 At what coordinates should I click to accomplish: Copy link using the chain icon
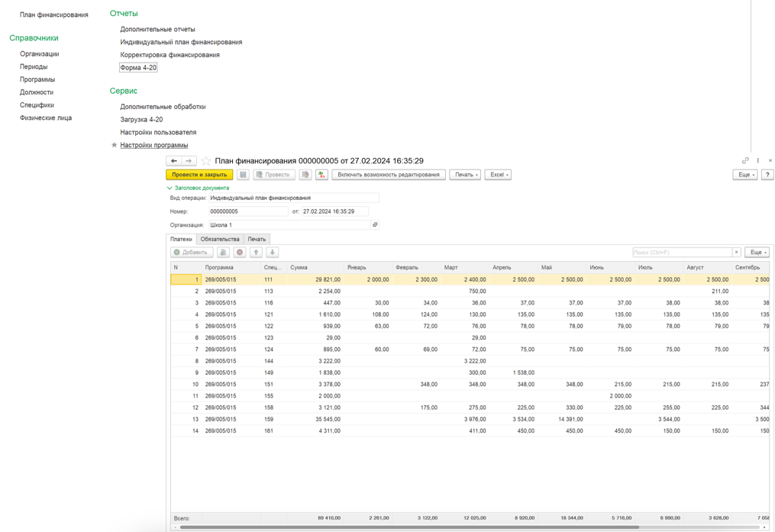745,160
